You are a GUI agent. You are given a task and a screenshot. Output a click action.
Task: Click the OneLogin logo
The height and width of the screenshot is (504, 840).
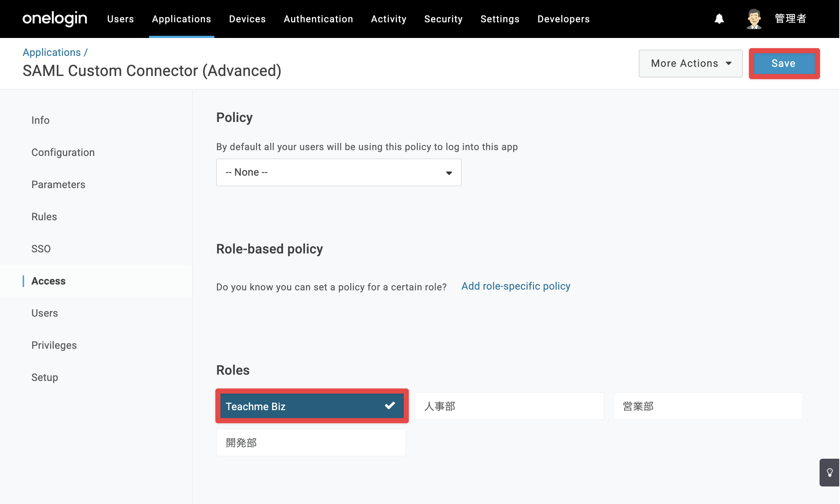click(x=55, y=18)
